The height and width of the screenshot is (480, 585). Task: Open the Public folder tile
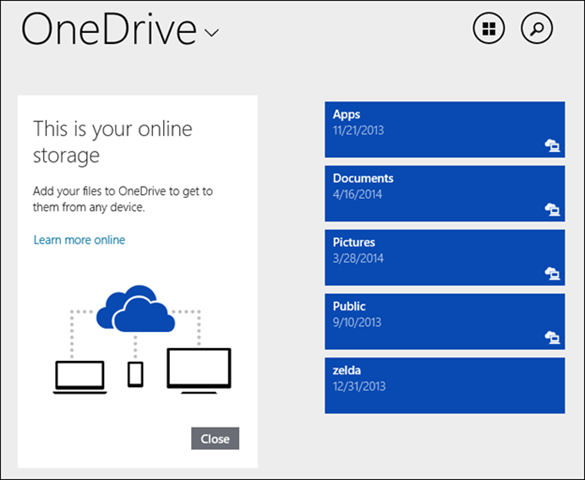445,321
